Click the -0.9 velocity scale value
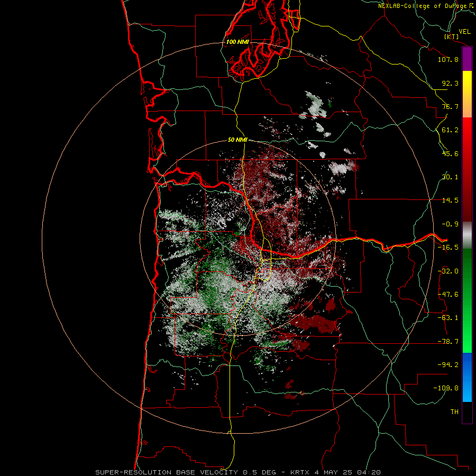Image resolution: width=476 pixels, height=476 pixels. (450, 224)
